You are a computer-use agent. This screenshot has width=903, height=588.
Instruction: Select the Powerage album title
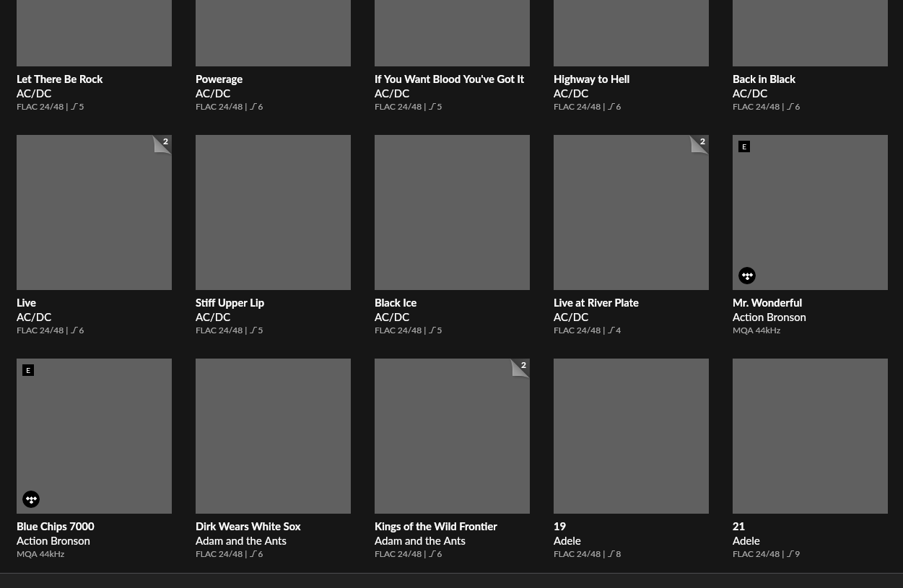[219, 79]
